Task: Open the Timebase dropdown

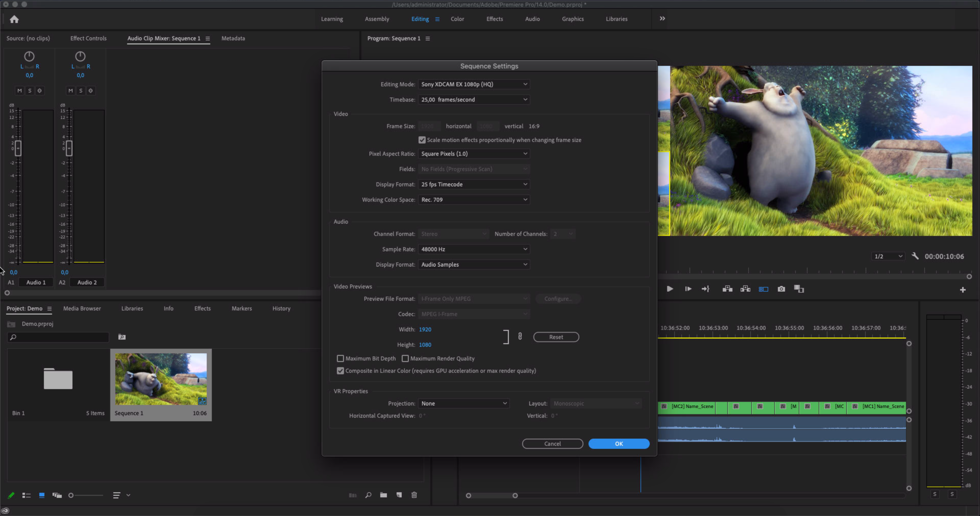Action: coord(474,99)
